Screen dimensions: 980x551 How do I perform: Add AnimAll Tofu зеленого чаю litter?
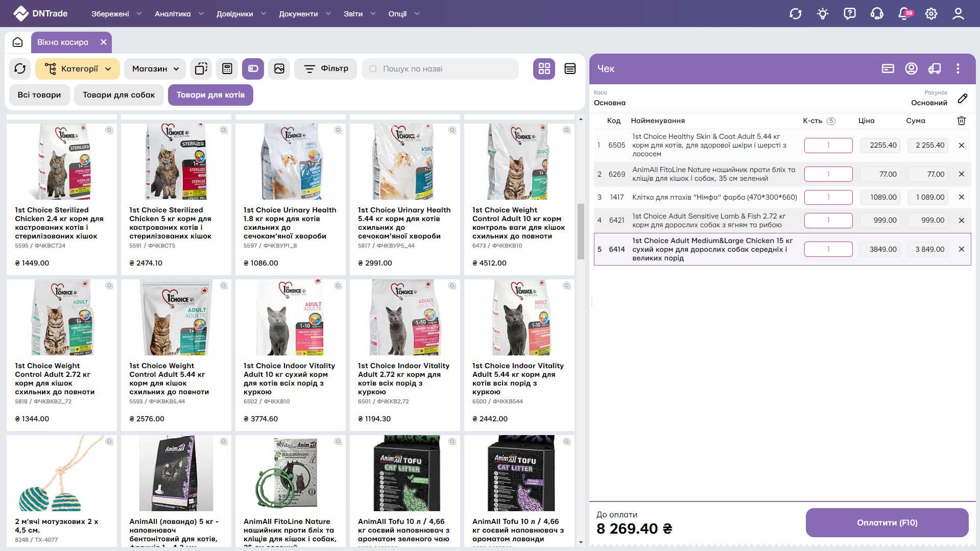pos(405,490)
